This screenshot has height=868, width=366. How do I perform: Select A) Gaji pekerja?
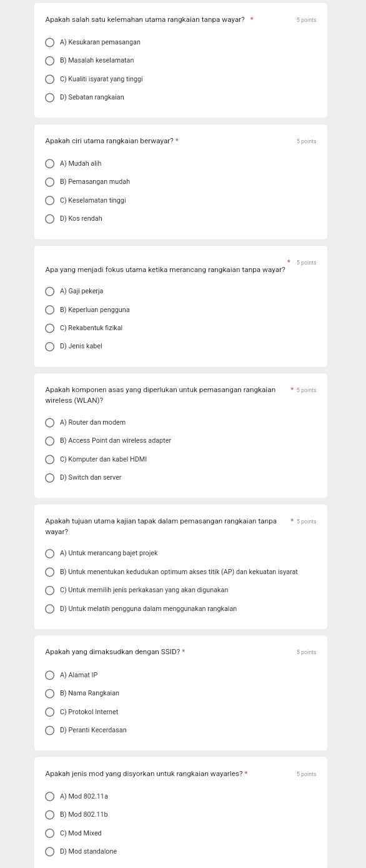click(x=49, y=291)
